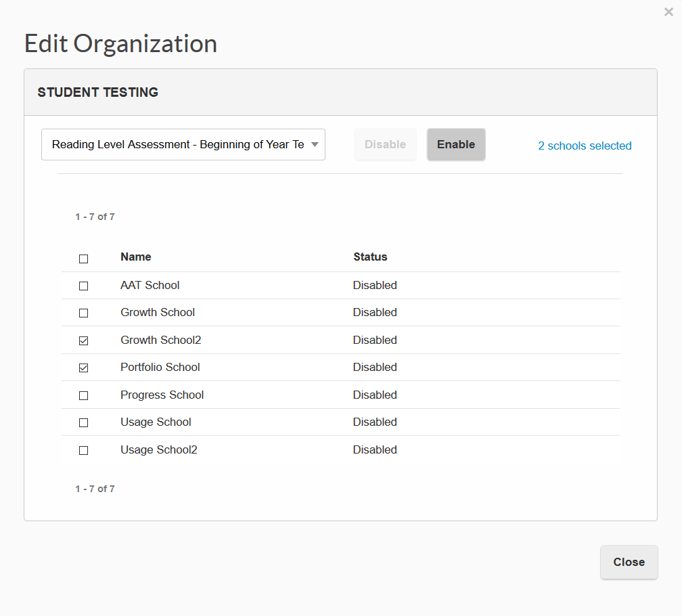Close the dialog with the X icon
The width and height of the screenshot is (682, 616).
(668, 12)
